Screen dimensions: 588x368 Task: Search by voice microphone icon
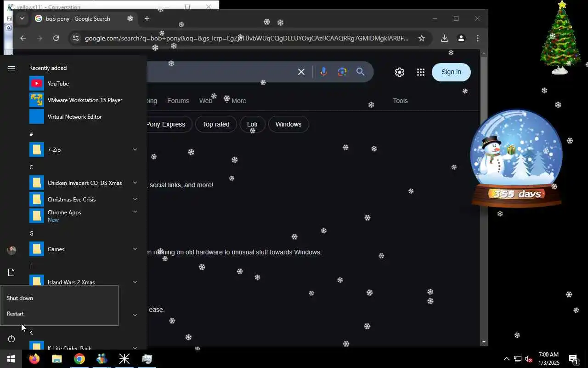(324, 72)
